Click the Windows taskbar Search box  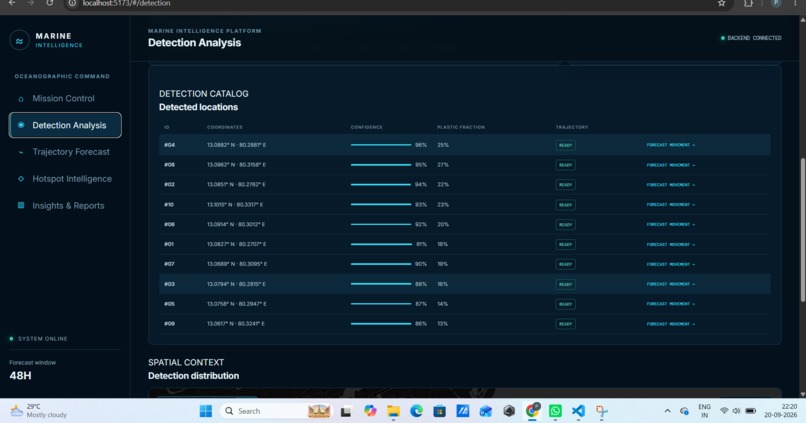click(x=275, y=411)
